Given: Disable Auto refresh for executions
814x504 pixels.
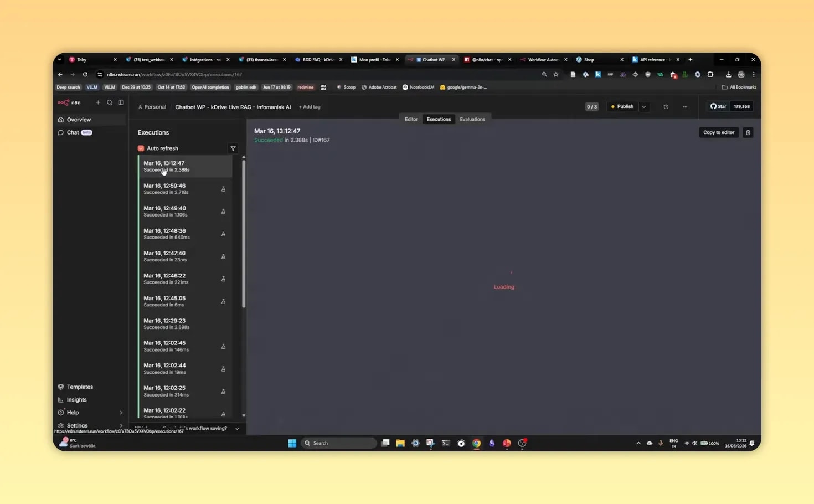Looking at the screenshot, I should (141, 148).
